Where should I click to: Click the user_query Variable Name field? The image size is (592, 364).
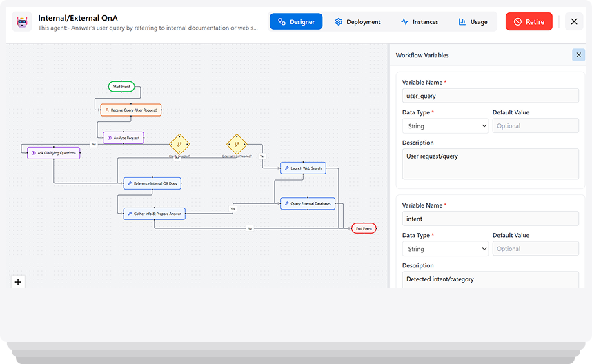pyautogui.click(x=490, y=96)
